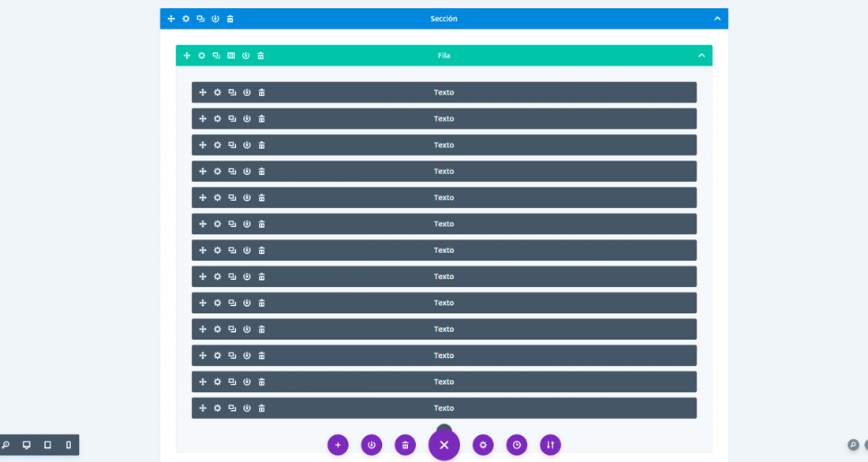The width and height of the screenshot is (868, 462).
Task: Toggle power icon on the last Texto module
Action: (x=247, y=408)
